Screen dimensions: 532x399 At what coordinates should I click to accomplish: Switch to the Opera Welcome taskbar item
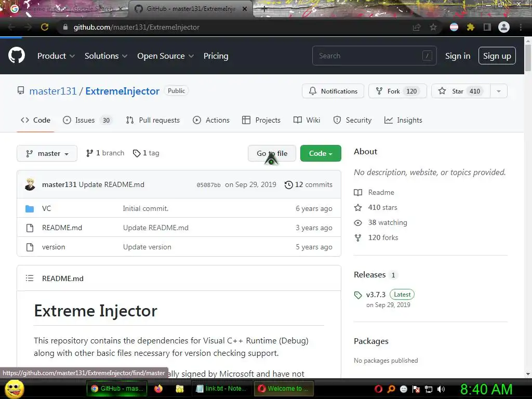[284, 389]
